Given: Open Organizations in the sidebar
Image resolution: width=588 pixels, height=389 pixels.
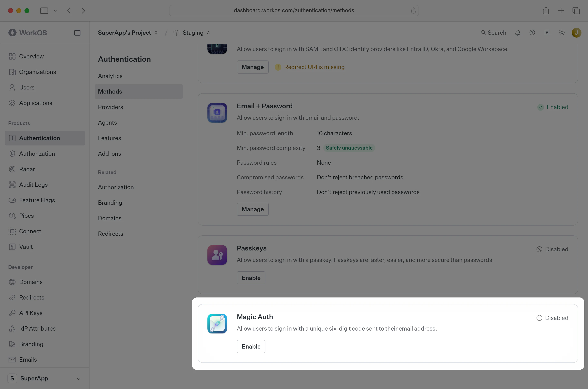Looking at the screenshot, I should [x=45, y=72].
